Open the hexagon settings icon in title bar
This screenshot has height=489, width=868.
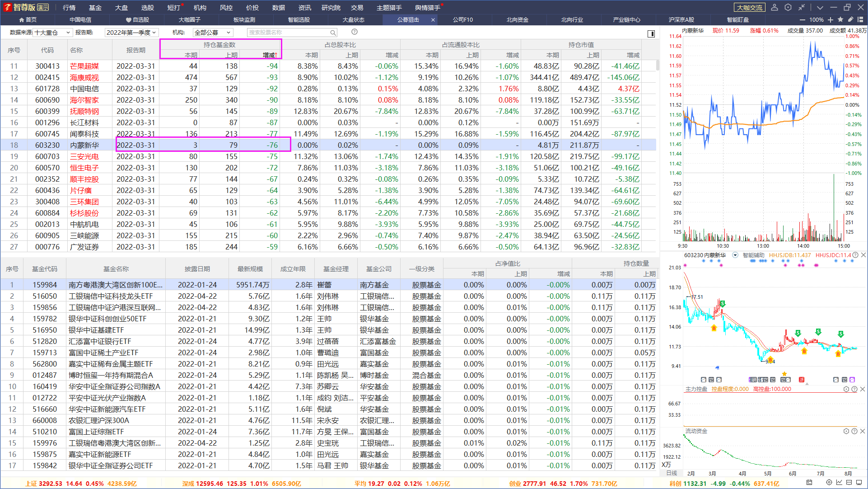pos(788,7)
